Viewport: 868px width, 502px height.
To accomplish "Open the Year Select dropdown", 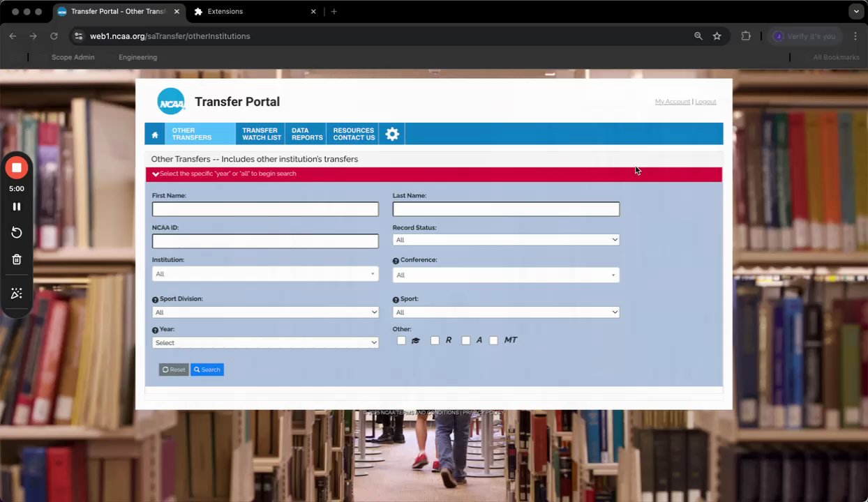I will (x=265, y=343).
